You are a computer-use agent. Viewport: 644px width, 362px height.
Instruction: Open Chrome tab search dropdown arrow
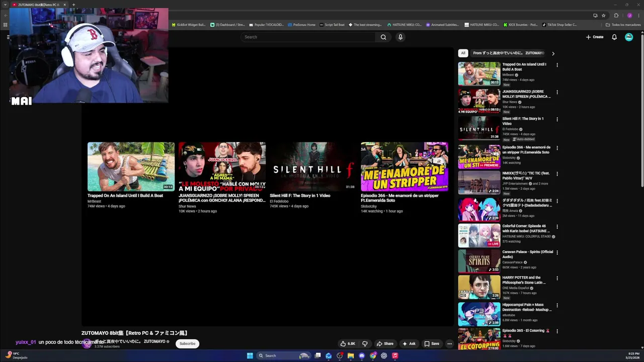(x=6, y=5)
